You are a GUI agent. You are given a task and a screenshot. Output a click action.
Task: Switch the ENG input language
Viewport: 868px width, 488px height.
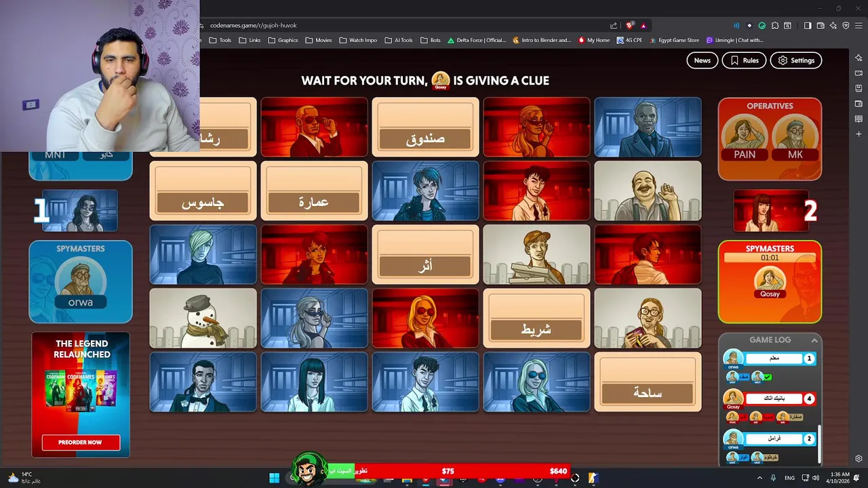coord(789,478)
